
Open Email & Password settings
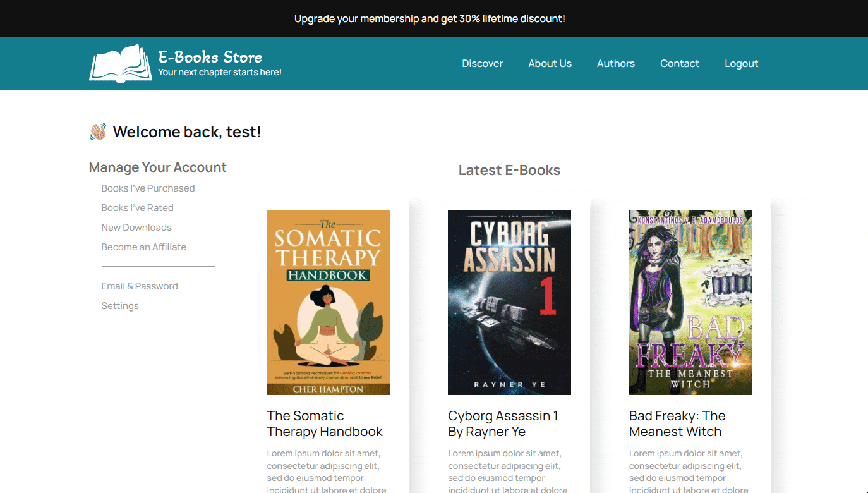click(x=140, y=286)
